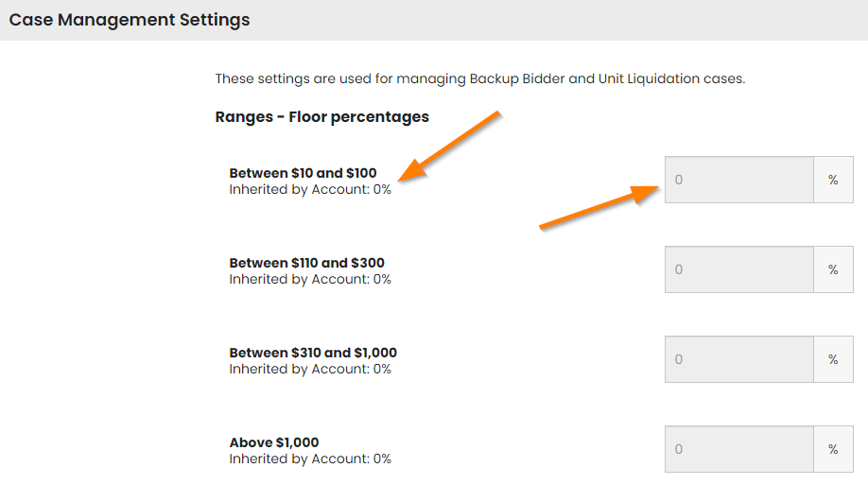Click the 'Ranges - Floor percentages' heading

[321, 117]
